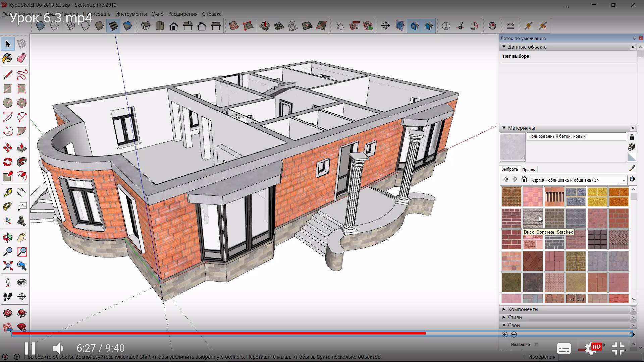Click the remove layer minus button
The width and height of the screenshot is (644, 362).
(x=514, y=335)
